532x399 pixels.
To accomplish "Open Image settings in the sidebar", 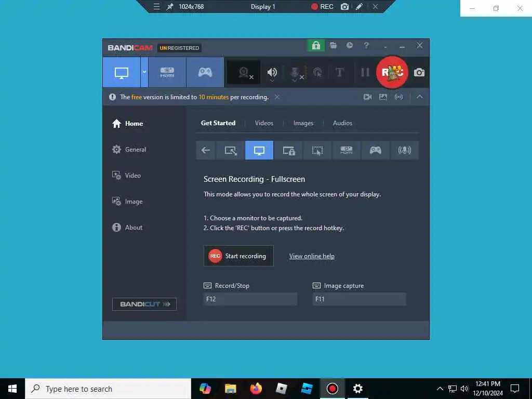I will point(127,202).
